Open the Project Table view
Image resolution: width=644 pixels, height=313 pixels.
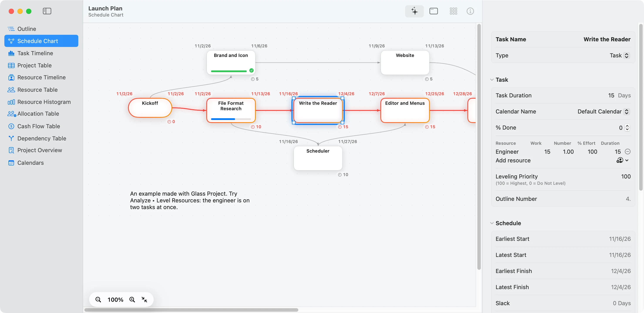(41, 65)
